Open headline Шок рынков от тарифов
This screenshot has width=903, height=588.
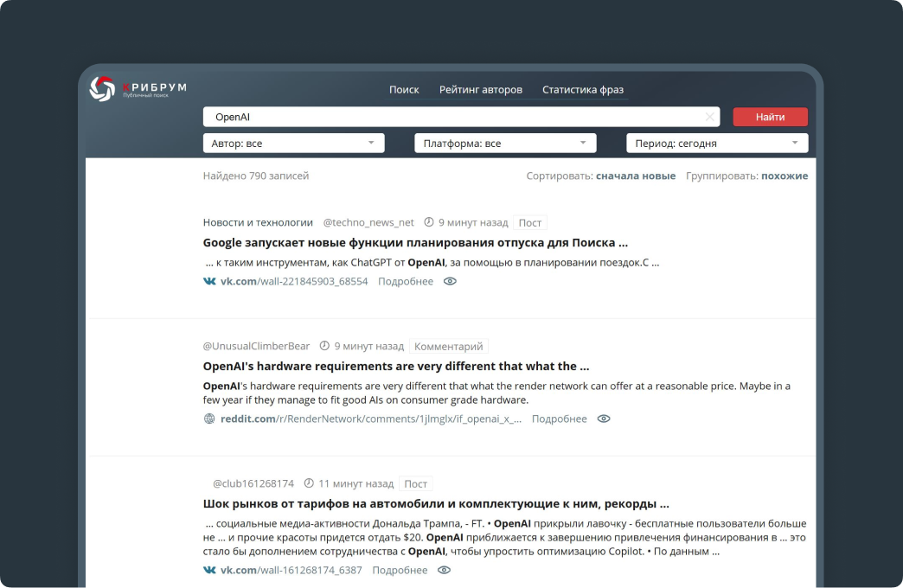436,504
